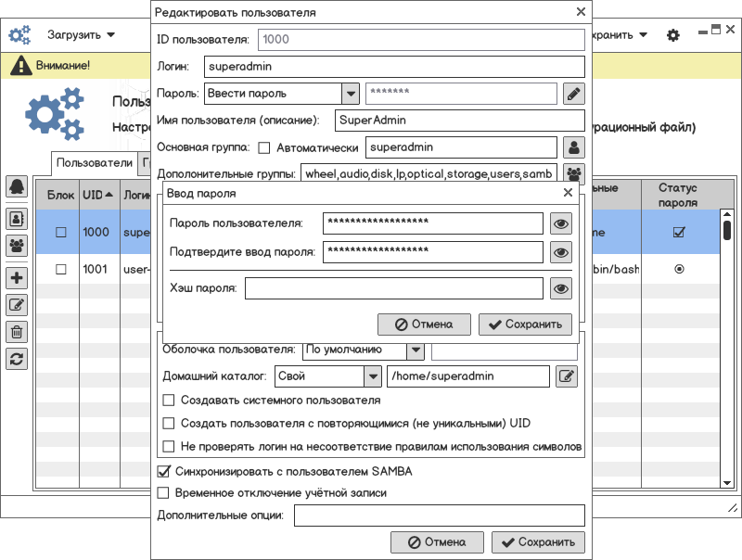Click the vertical scrollbar thumb
Image resolution: width=742 pixels, height=560 pixels.
(x=727, y=230)
